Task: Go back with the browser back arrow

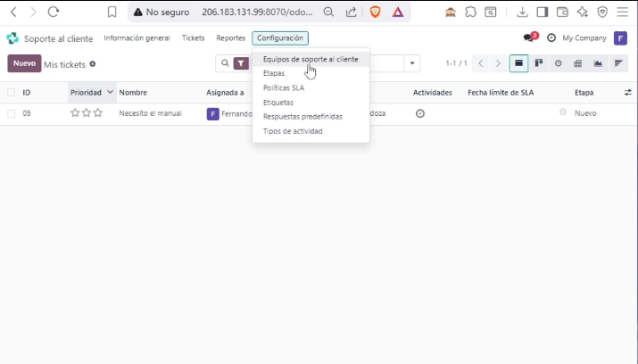Action: tap(13, 12)
